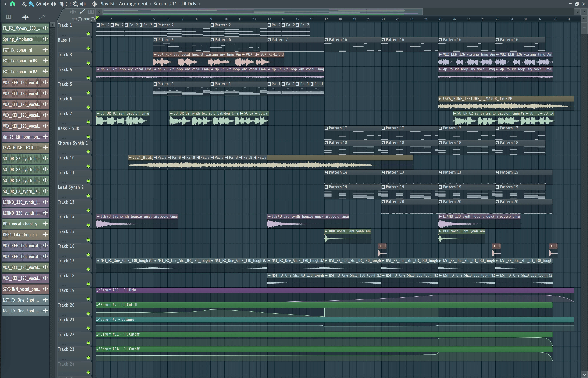Screen dimensions: 588x378
Task: Mute Chorus Synth 1 track green light
Action: [88, 152]
